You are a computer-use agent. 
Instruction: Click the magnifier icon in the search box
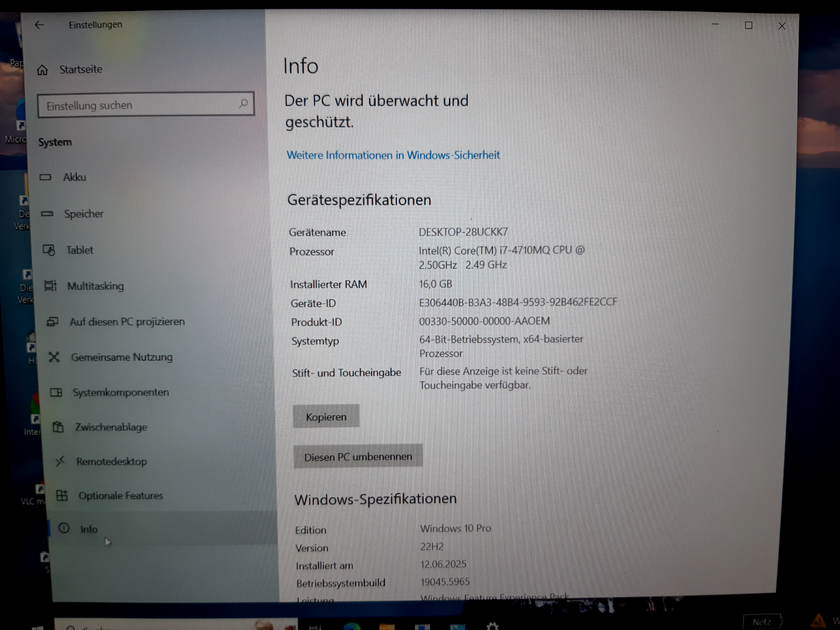coord(243,103)
